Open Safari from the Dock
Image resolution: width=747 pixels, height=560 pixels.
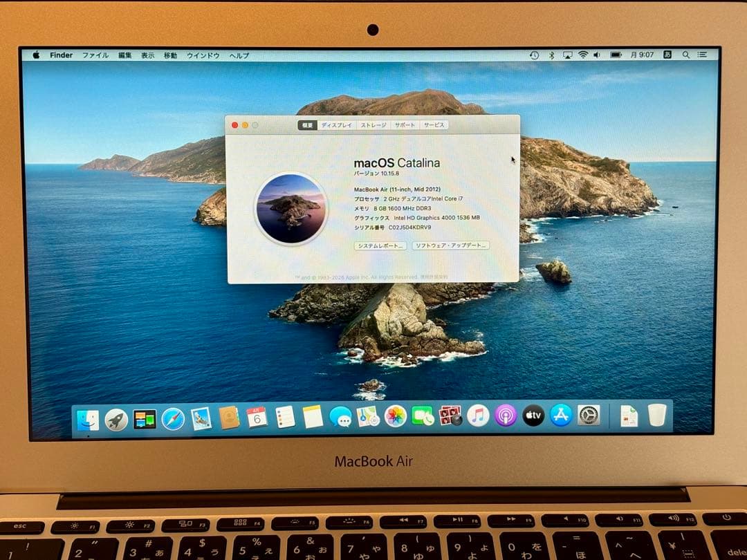click(171, 418)
